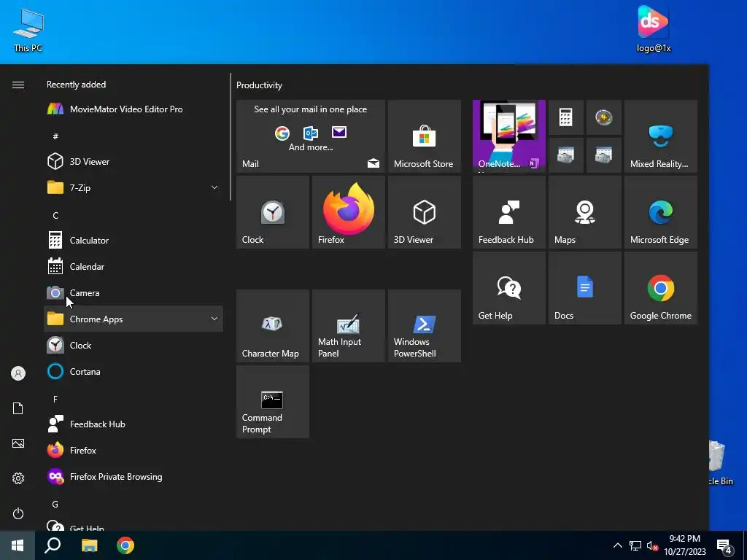
Task: Open the Feedback Hub tile
Action: [508, 212]
